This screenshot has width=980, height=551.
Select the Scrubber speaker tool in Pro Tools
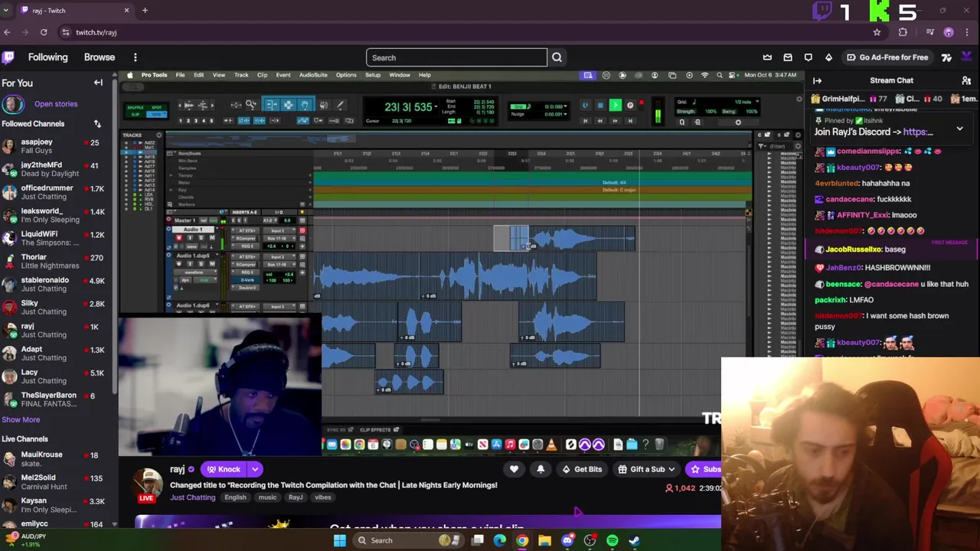324,104
